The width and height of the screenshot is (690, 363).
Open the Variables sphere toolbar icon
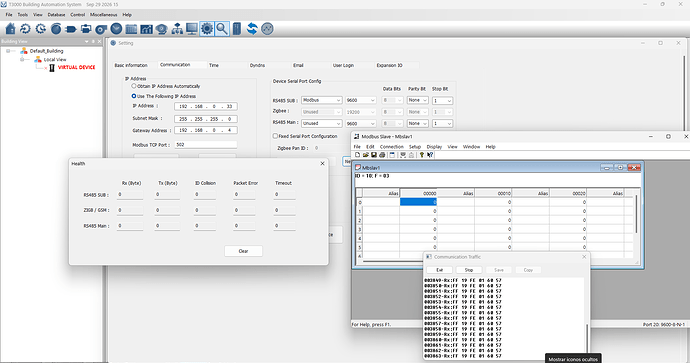pos(56,29)
